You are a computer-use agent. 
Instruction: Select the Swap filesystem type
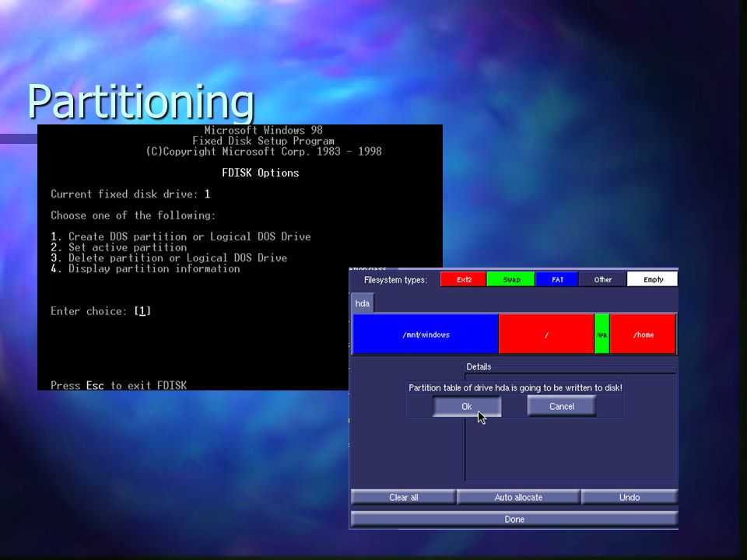[511, 279]
